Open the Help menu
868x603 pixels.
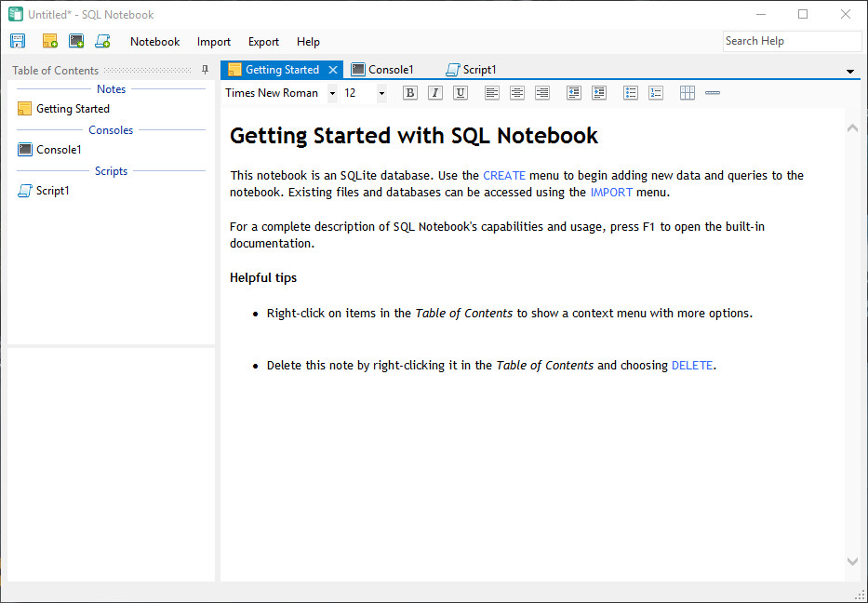point(308,42)
